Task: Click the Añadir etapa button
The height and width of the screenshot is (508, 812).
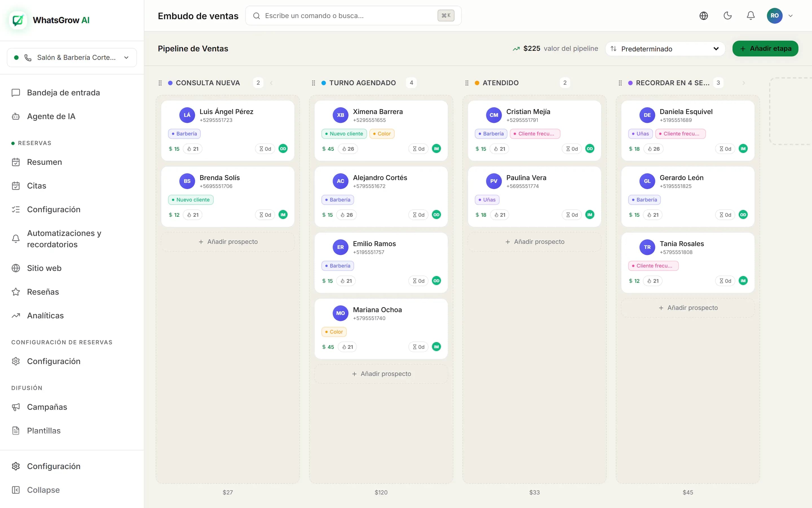Action: (765, 49)
